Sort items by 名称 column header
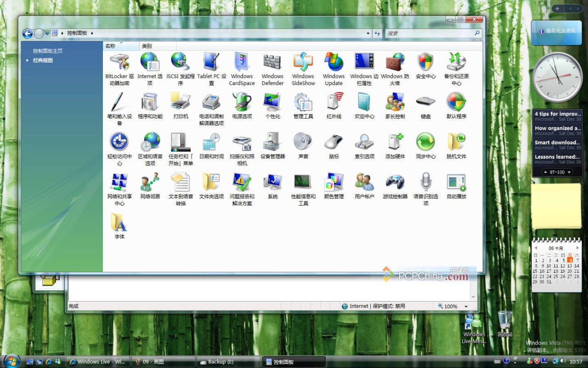588x368 pixels. (x=121, y=46)
